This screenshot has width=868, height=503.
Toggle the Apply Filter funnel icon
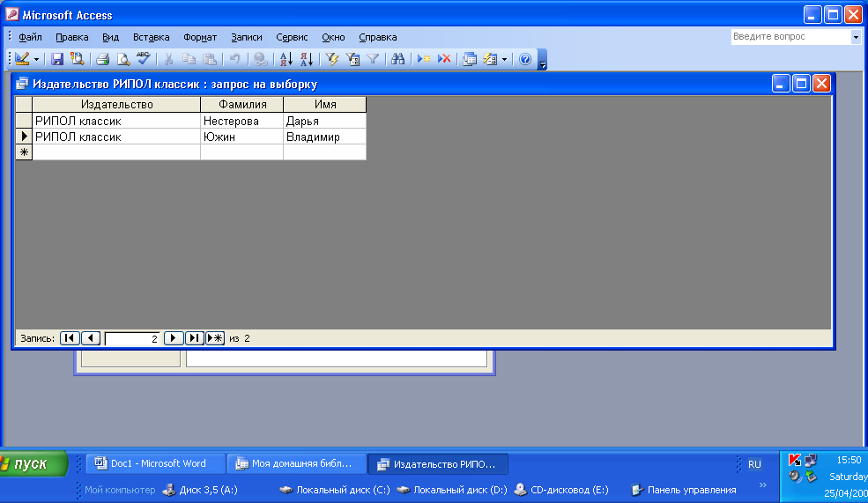pos(373,59)
